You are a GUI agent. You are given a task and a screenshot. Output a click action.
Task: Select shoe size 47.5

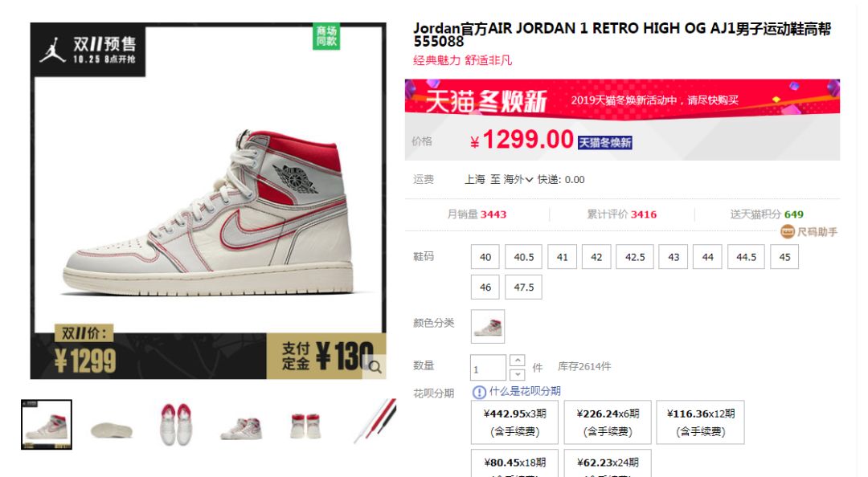[524, 287]
